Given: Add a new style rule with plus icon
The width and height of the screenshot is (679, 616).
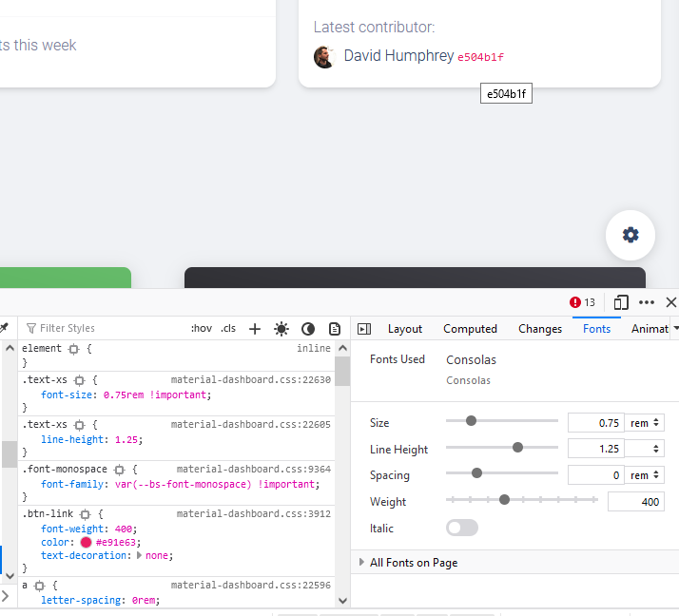Looking at the screenshot, I should (x=255, y=329).
